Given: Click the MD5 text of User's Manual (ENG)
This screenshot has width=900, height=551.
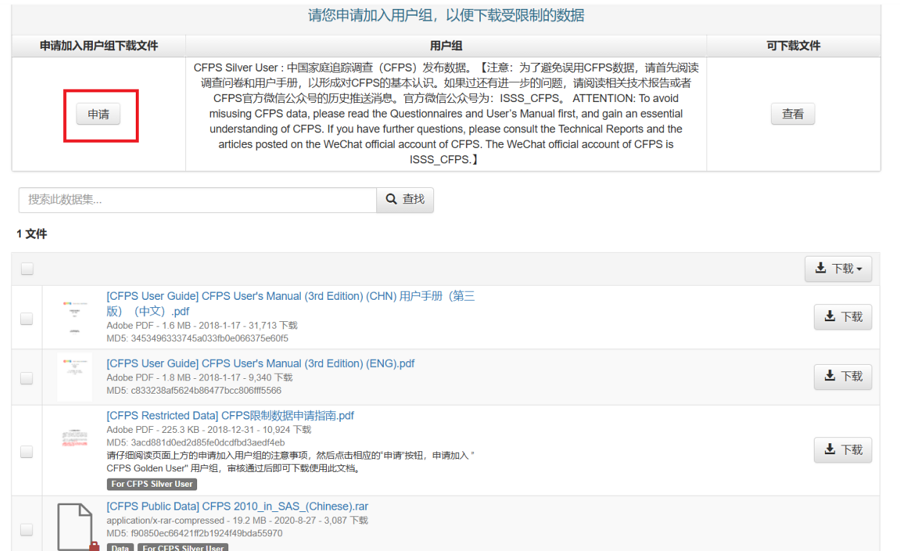Looking at the screenshot, I should point(194,390).
